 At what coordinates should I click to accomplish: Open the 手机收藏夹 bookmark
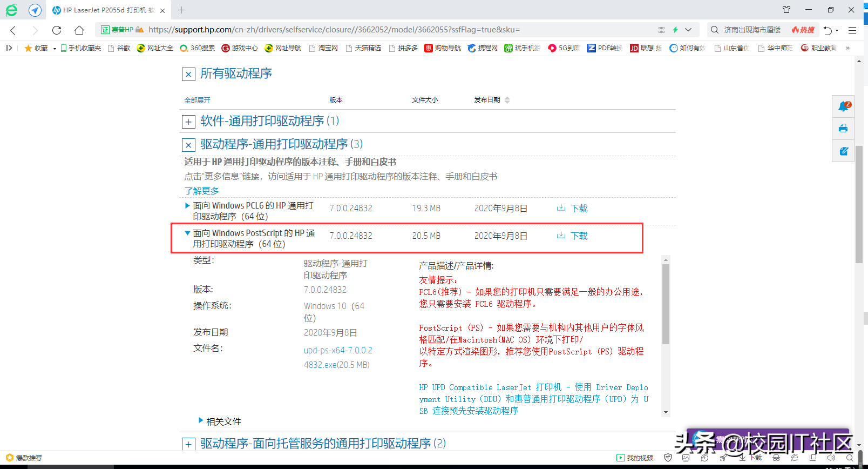point(81,48)
